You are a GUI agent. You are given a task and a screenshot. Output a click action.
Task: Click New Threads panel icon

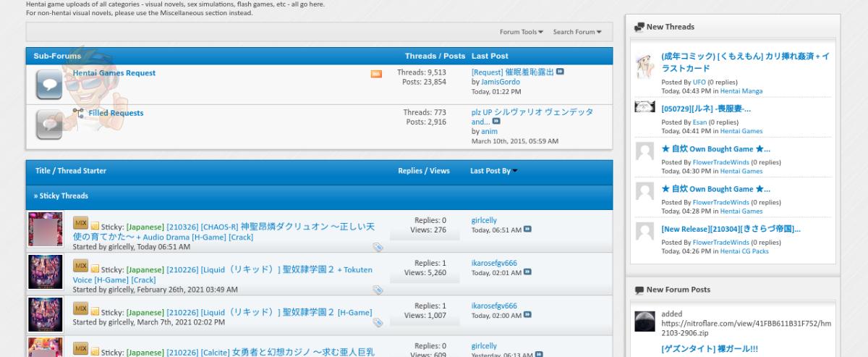click(639, 27)
